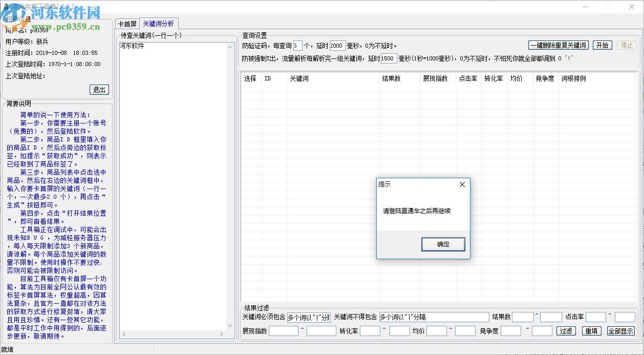This screenshot has width=644, height=355.
Task: Select the 关键词分析 tab
Action: (159, 23)
